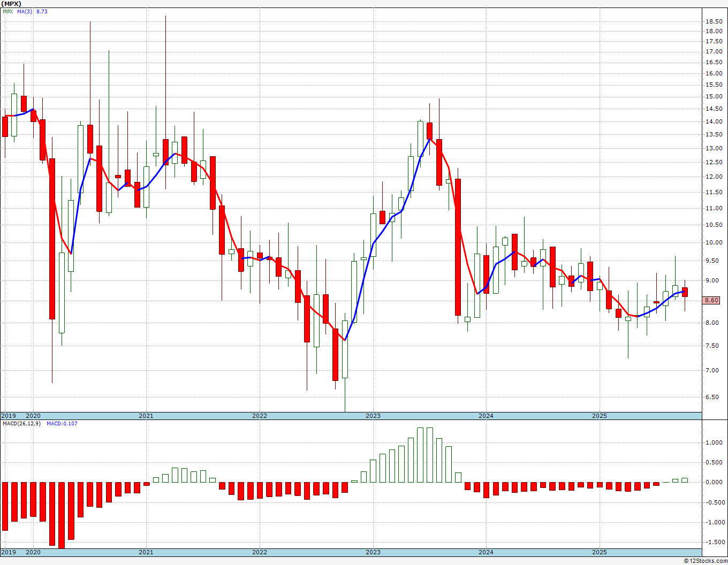Click the 6.50 price axis label

[712, 397]
